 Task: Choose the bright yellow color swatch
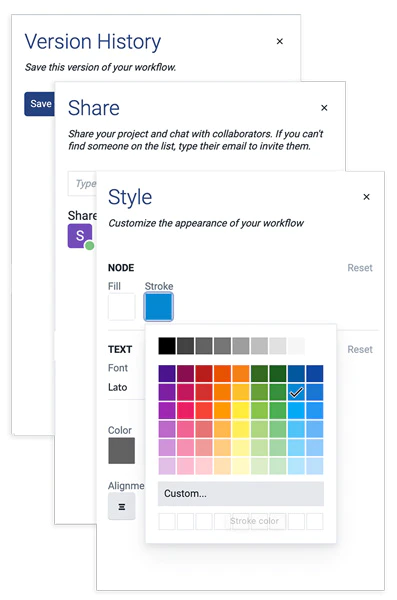coord(241,410)
